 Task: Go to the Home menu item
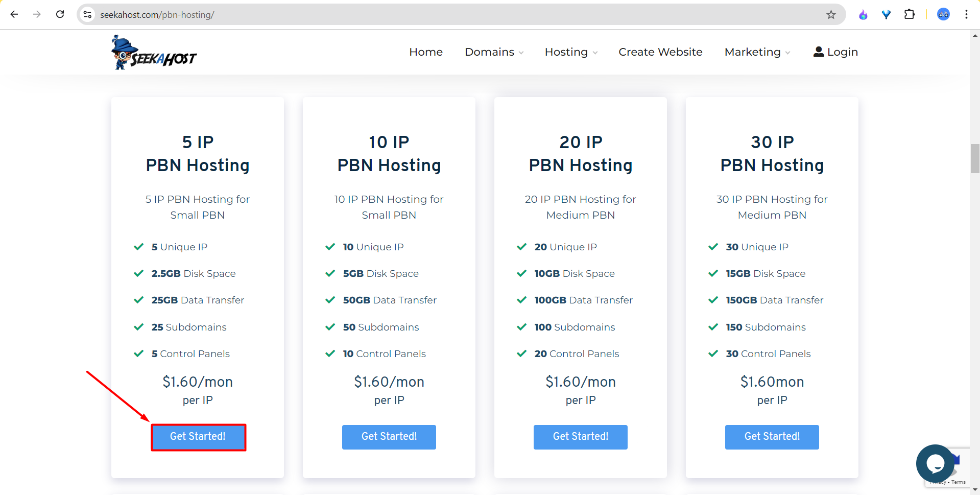(x=425, y=52)
